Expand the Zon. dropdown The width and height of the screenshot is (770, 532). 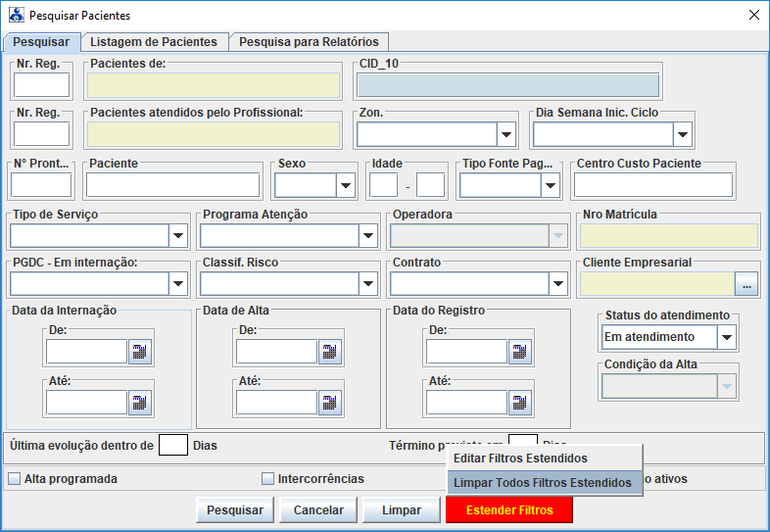click(x=506, y=134)
